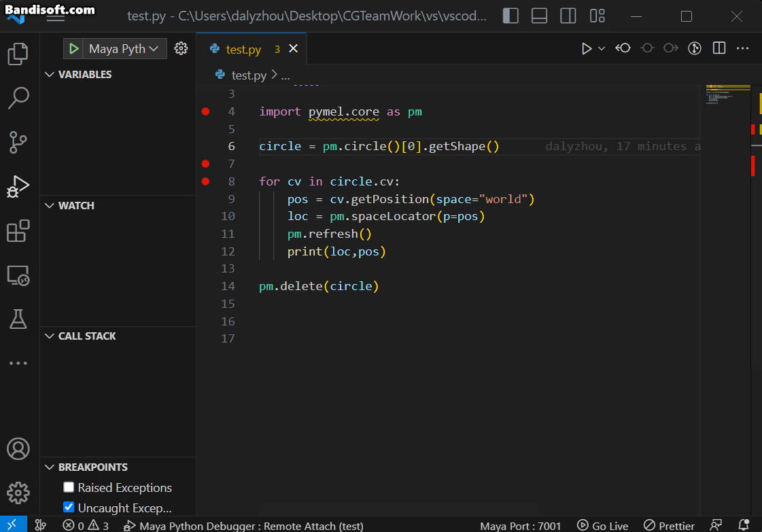Click Maya Python Debugger Remote Attach status
Viewport: 762px width, 532px height.
243,526
